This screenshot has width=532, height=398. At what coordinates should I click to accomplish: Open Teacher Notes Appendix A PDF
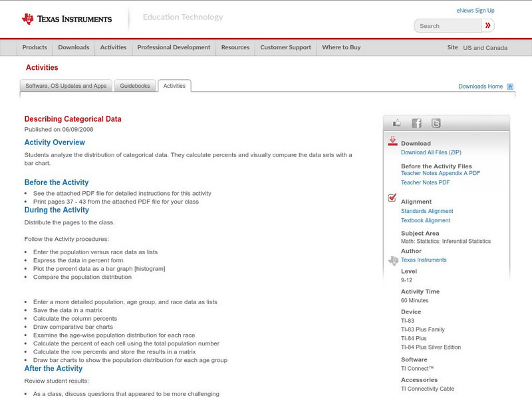(x=440, y=173)
